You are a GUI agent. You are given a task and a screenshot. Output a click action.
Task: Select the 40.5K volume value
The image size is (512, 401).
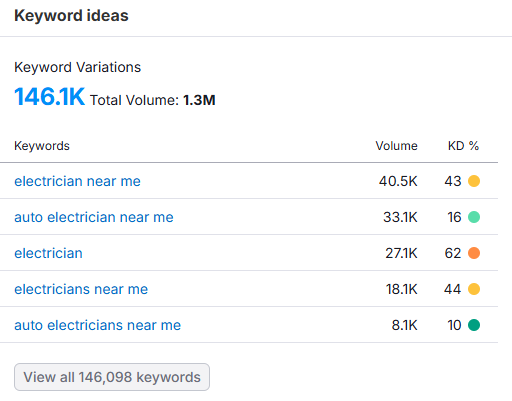coord(398,181)
